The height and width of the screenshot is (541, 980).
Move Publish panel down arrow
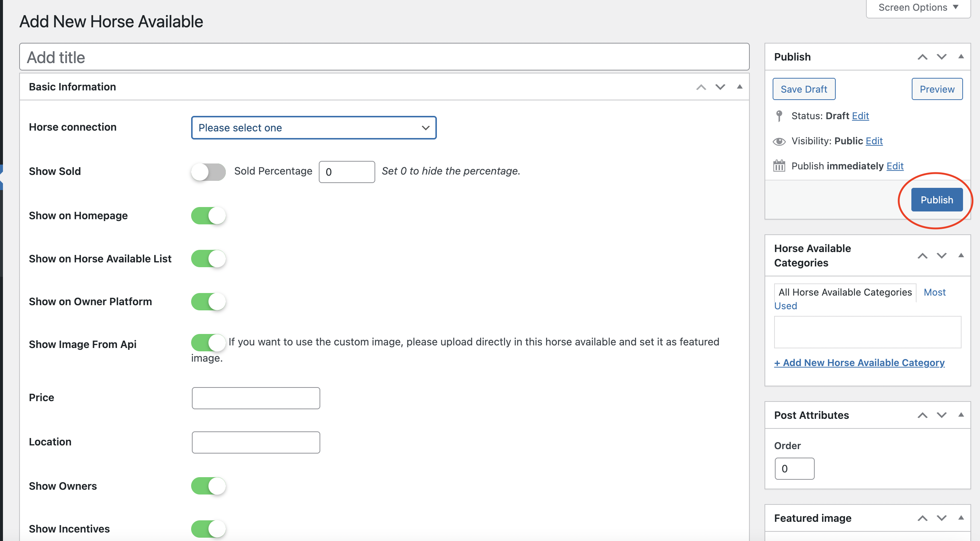[941, 57]
